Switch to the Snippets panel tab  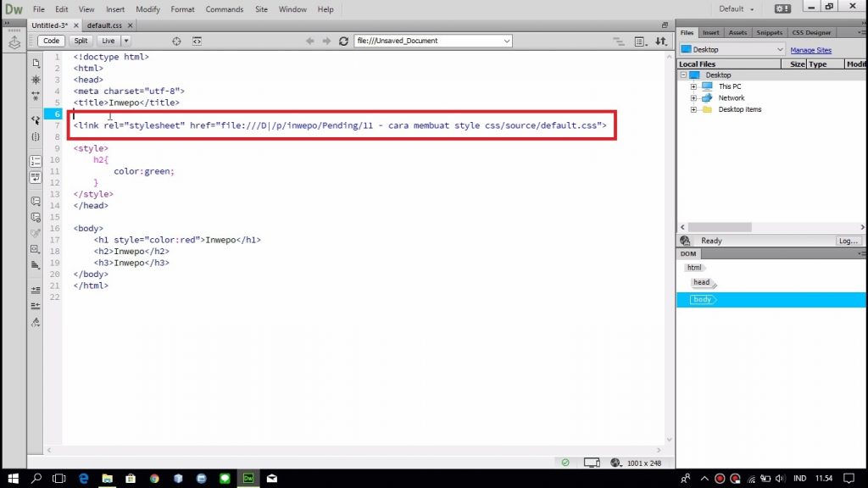[770, 33]
